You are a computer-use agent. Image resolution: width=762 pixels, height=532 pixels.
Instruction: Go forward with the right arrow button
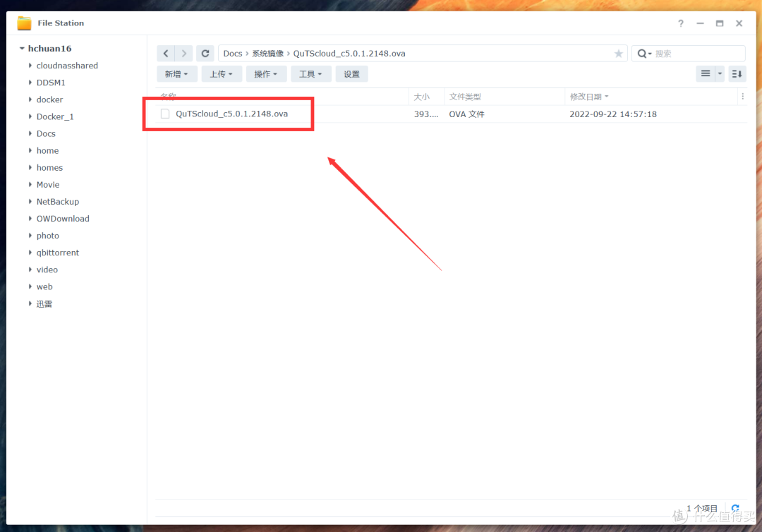(x=183, y=54)
